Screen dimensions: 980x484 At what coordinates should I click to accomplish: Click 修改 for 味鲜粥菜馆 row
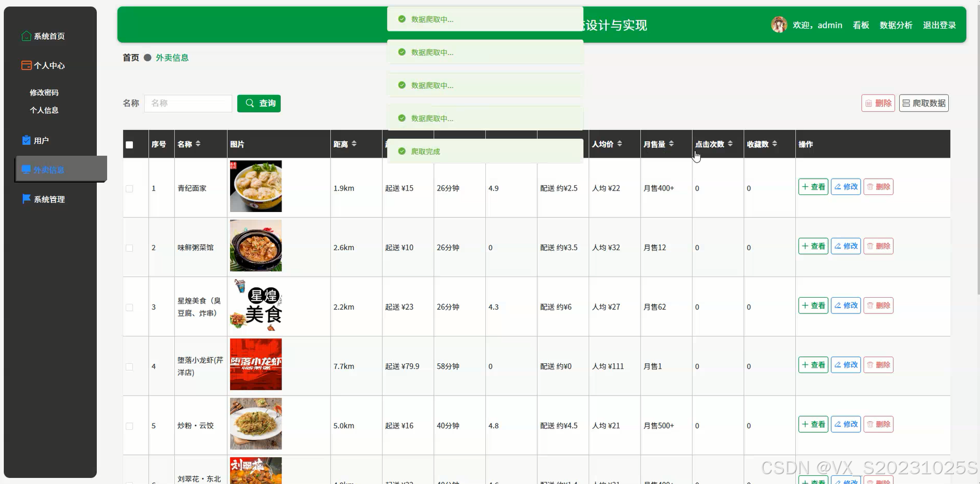tap(846, 246)
